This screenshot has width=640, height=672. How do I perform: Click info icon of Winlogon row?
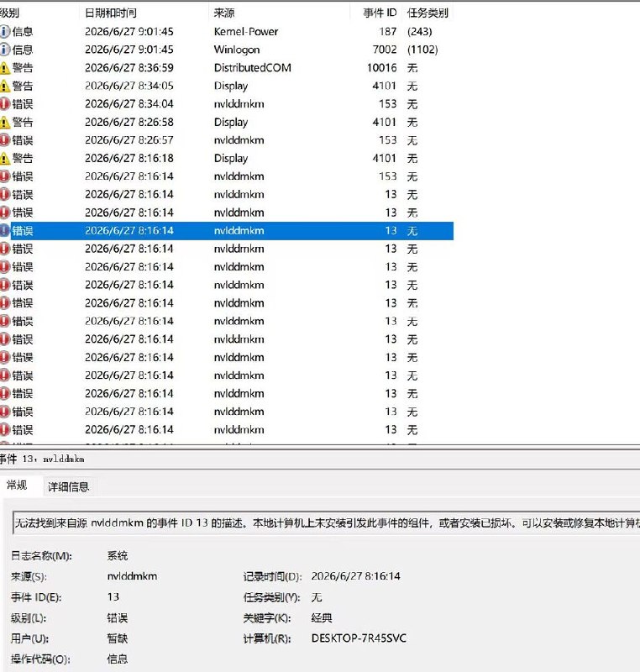[x=5, y=50]
